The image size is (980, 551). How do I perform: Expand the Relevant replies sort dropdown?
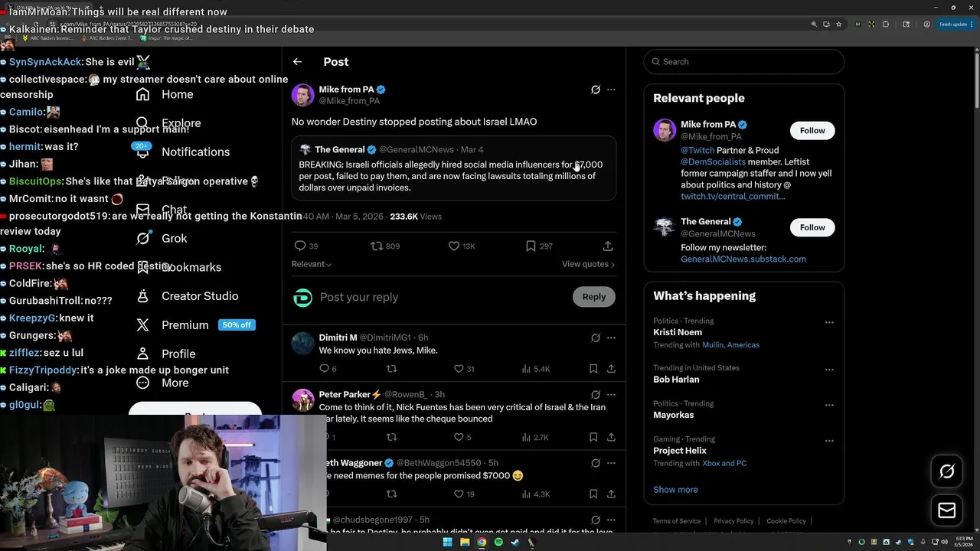pyautogui.click(x=311, y=264)
